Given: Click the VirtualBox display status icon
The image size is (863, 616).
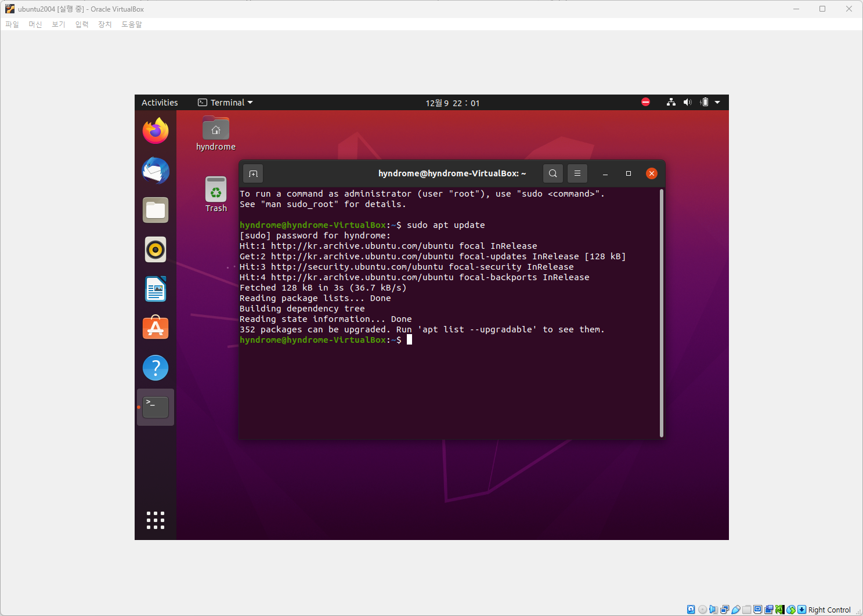Looking at the screenshot, I should 757,610.
